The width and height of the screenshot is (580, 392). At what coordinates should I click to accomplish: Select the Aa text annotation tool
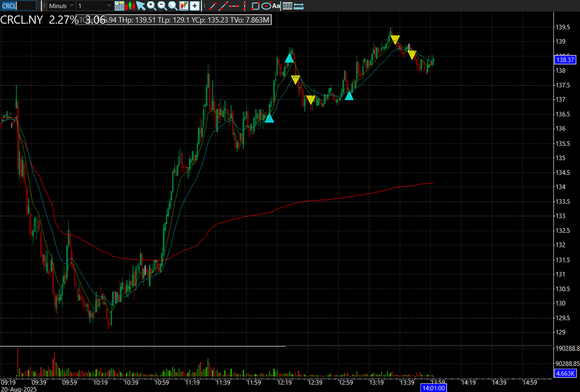click(276, 6)
